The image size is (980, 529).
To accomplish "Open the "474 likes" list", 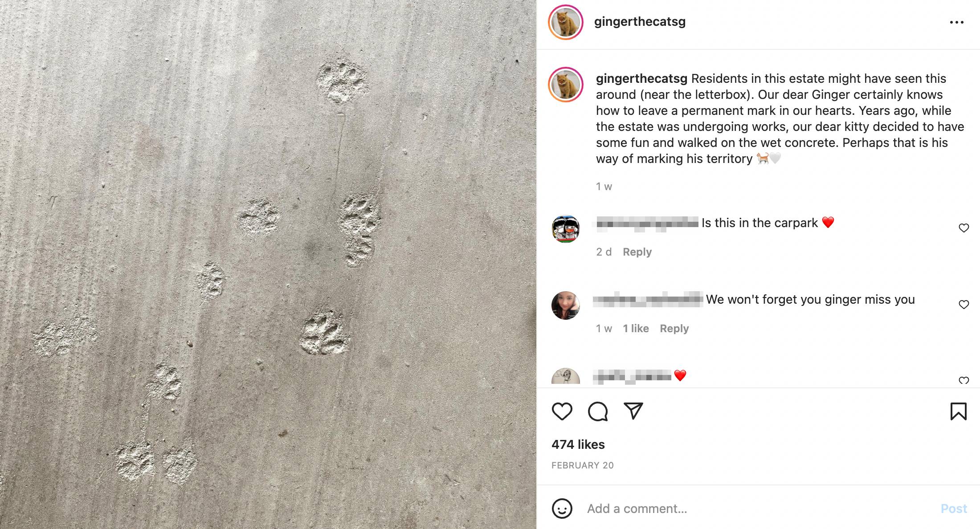I will click(x=578, y=444).
